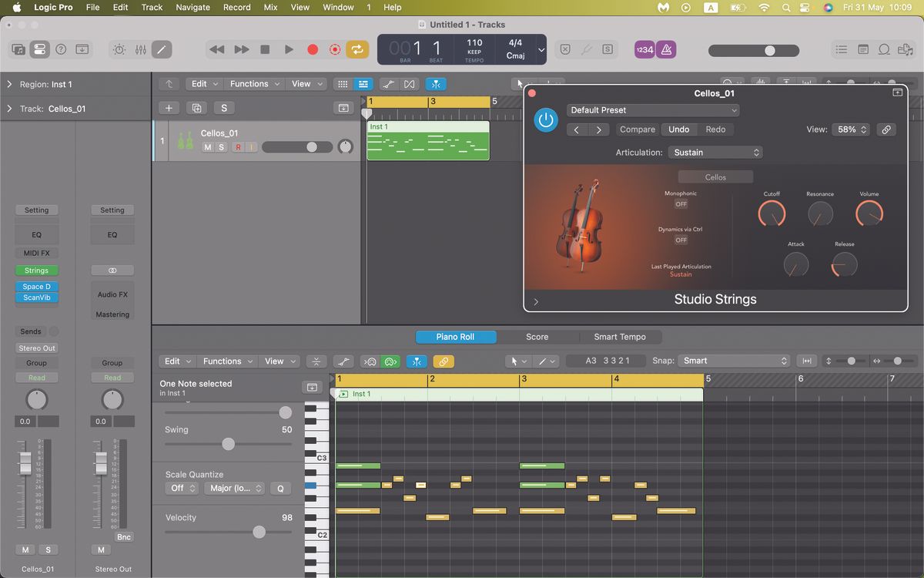This screenshot has height=578, width=924.
Task: Turn the Cutoff knob in Studio Strings
Action: 771,212
